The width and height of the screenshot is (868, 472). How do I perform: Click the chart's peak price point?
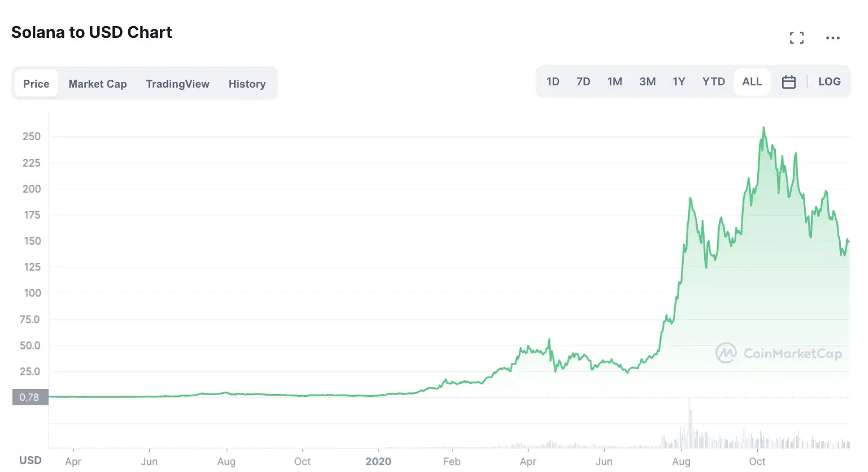click(x=764, y=128)
